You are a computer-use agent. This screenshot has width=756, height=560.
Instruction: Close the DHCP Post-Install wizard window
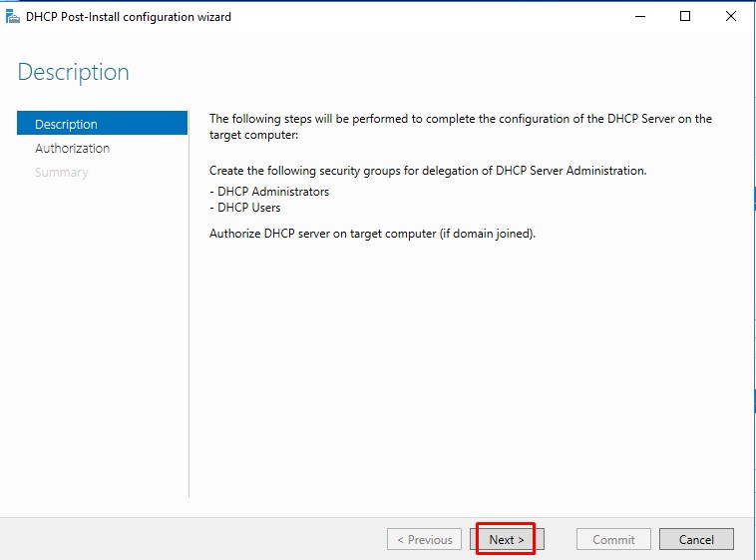click(730, 16)
